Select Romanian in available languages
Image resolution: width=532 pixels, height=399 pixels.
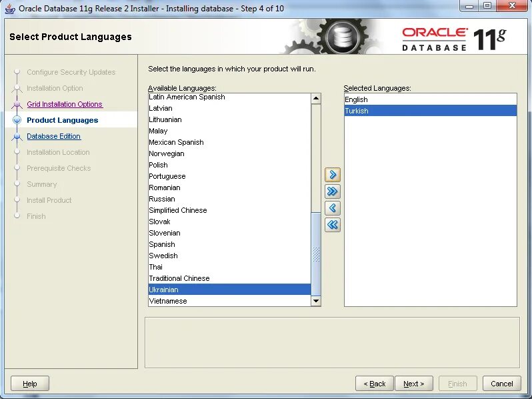pyautogui.click(x=230, y=187)
